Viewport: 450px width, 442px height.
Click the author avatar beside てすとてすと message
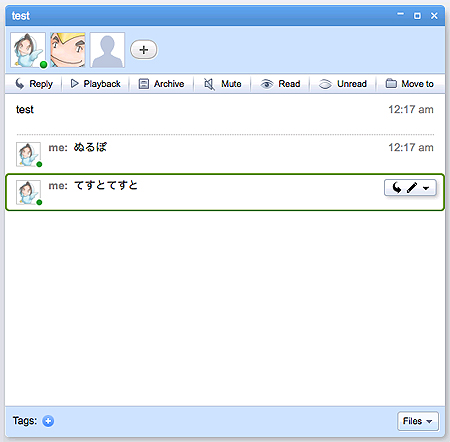[28, 192]
